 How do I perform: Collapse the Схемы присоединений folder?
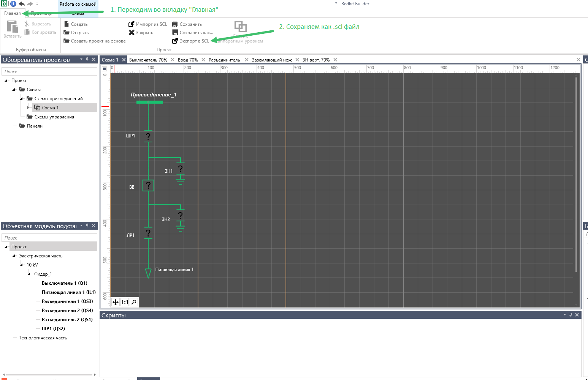pyautogui.click(x=21, y=99)
